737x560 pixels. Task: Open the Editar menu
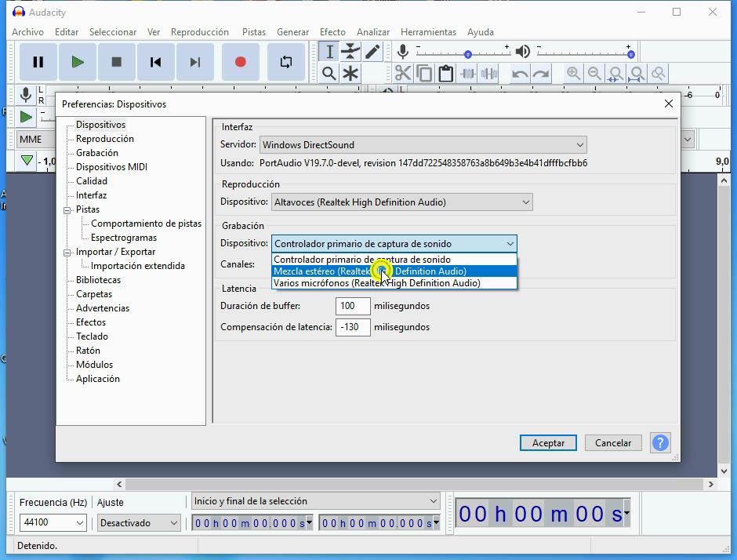(x=67, y=32)
